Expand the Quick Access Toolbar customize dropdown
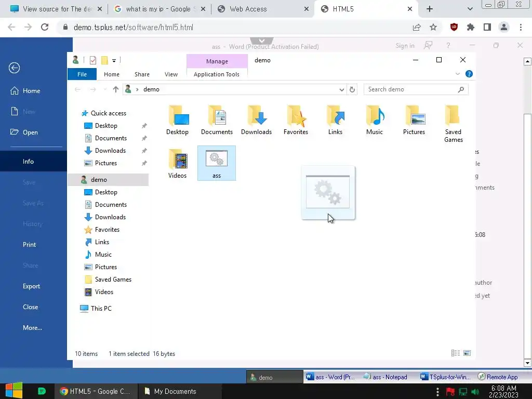 pyautogui.click(x=114, y=61)
